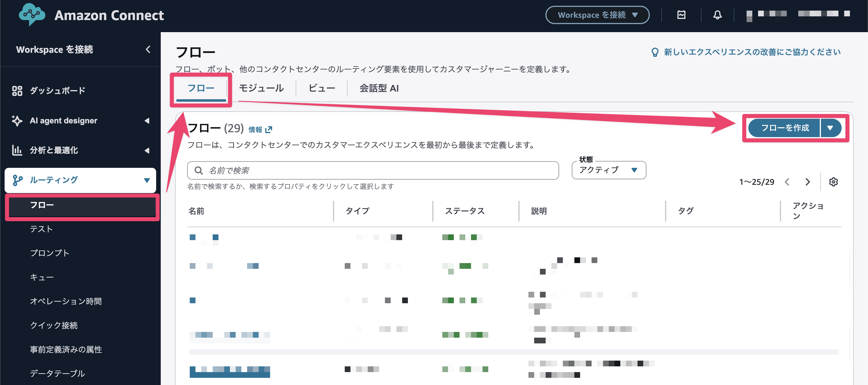This screenshot has height=385, width=868.
Task: Click the Amazon Connect cloud logo
Action: tap(32, 14)
